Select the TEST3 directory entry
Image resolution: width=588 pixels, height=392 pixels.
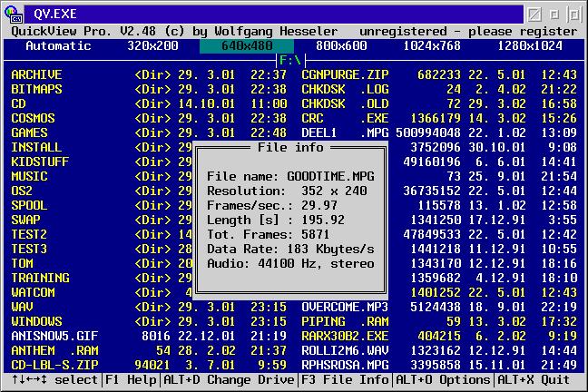tap(102, 249)
